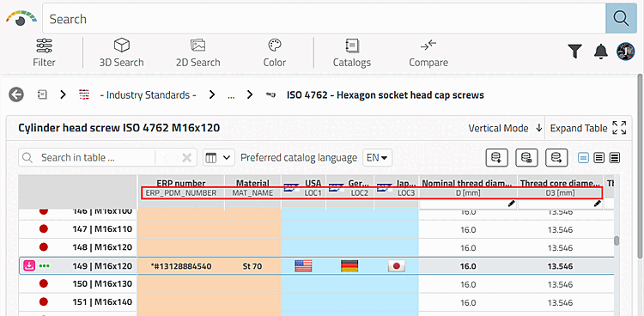Select row 148 | M16x120
Screen dimensions: 644x316
point(103,247)
